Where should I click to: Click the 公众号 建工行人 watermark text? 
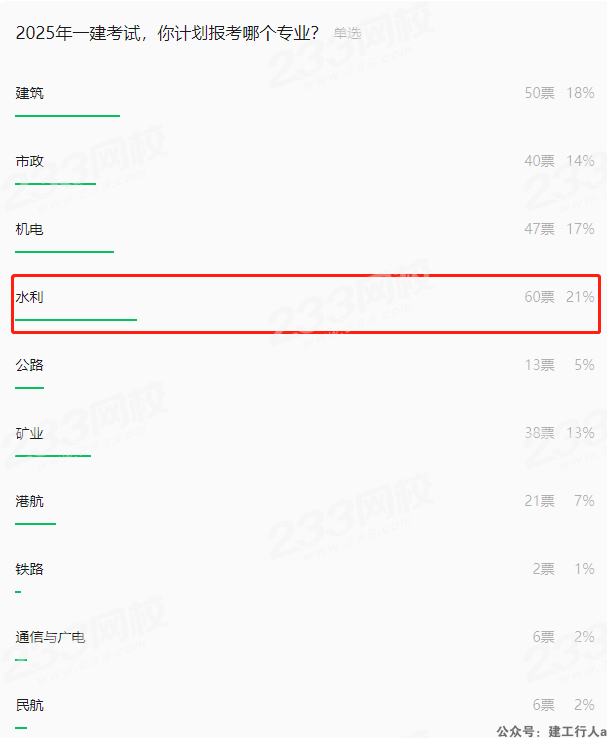(551, 731)
